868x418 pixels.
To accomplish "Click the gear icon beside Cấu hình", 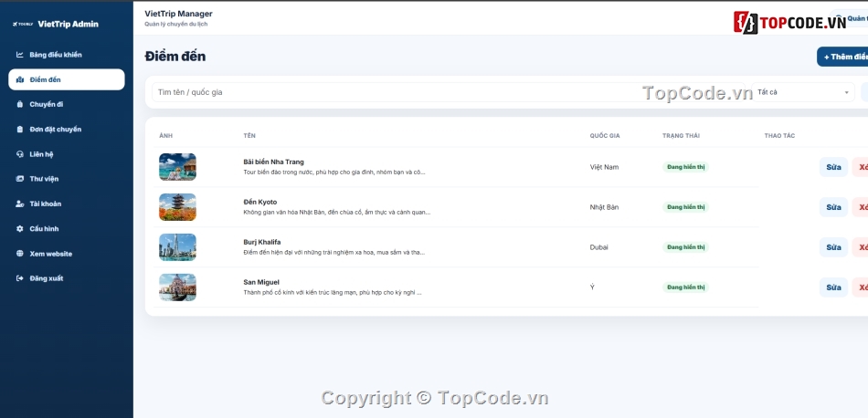I will tap(20, 229).
